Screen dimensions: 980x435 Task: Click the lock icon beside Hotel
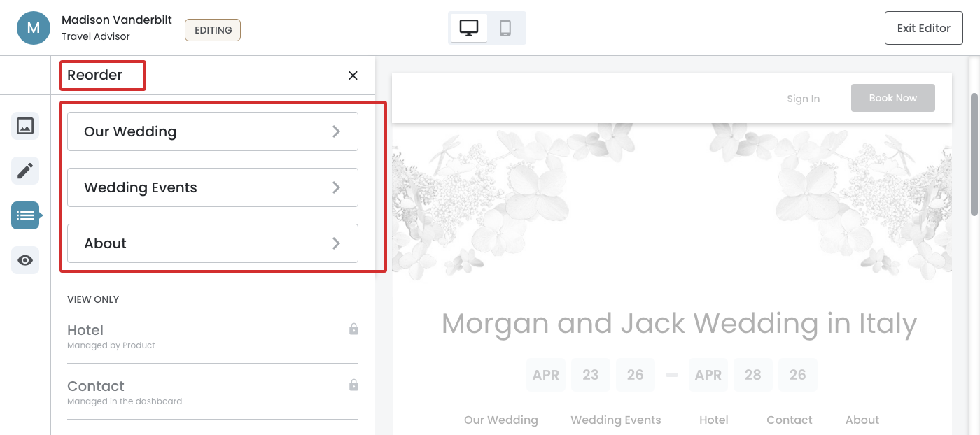tap(353, 329)
